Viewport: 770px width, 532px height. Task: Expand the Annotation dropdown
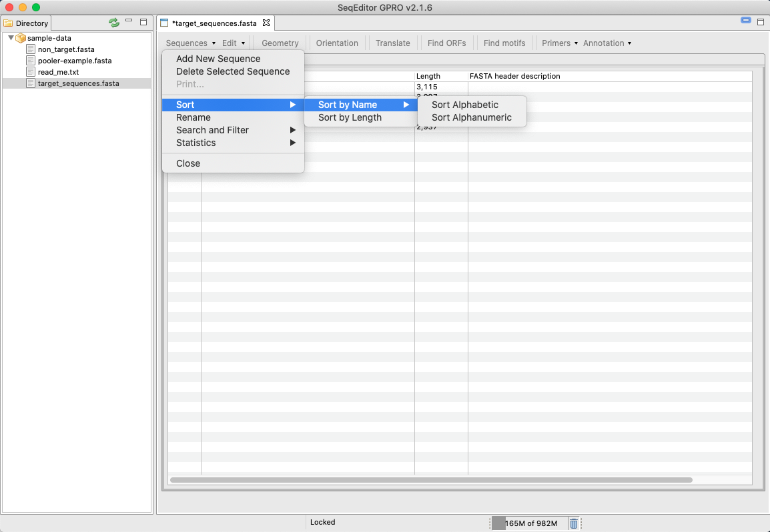click(x=607, y=43)
